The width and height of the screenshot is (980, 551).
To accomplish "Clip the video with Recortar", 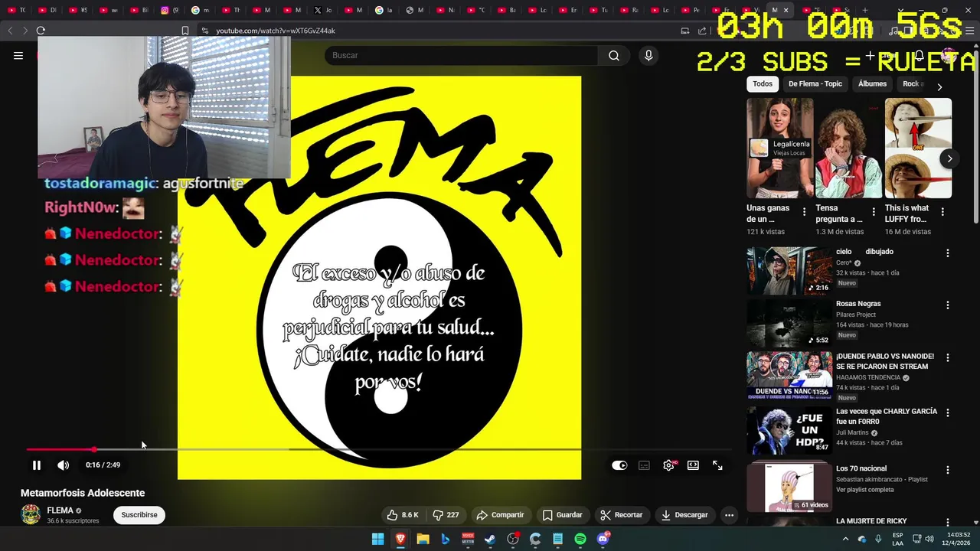I will coord(621,515).
